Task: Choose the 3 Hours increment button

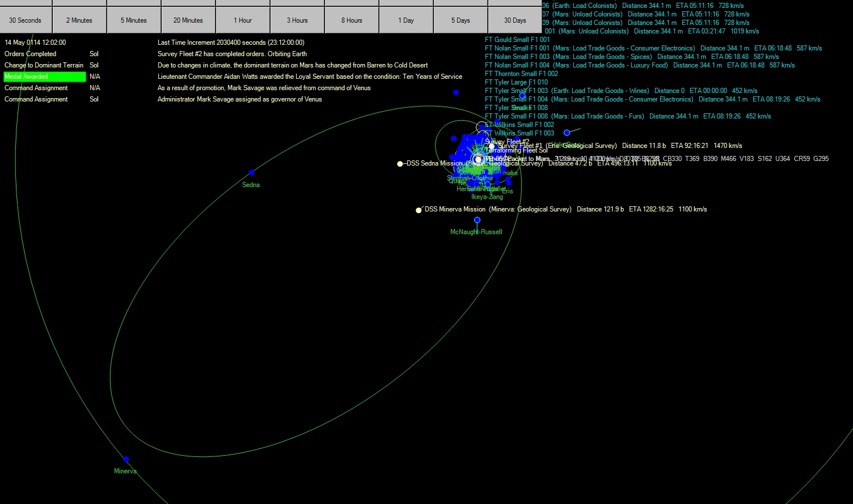Action: (x=297, y=20)
